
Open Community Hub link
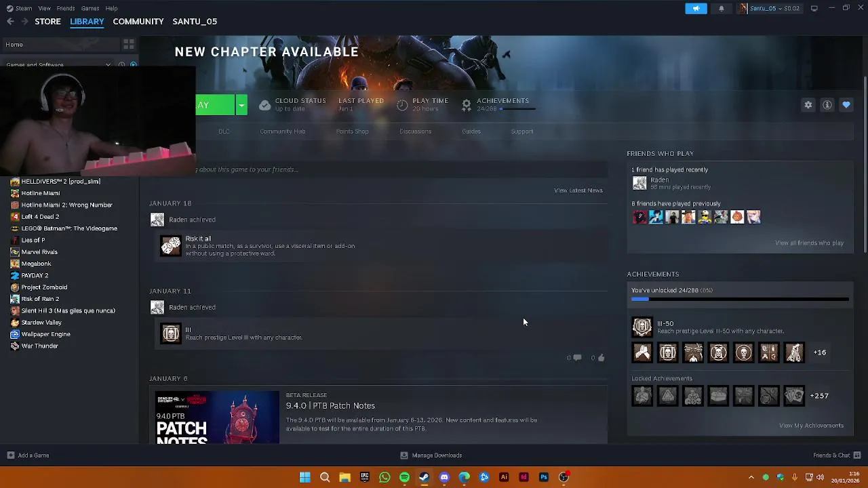click(x=283, y=131)
